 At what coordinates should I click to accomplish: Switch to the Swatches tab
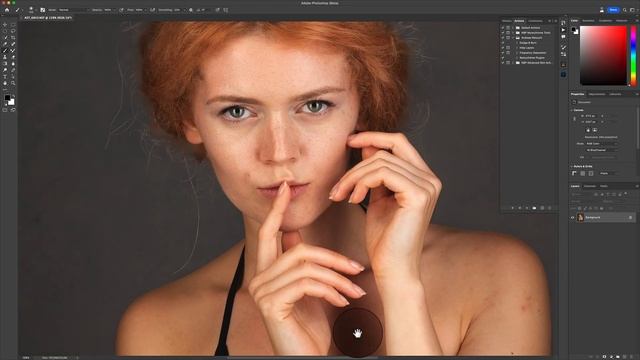pyautogui.click(x=588, y=20)
